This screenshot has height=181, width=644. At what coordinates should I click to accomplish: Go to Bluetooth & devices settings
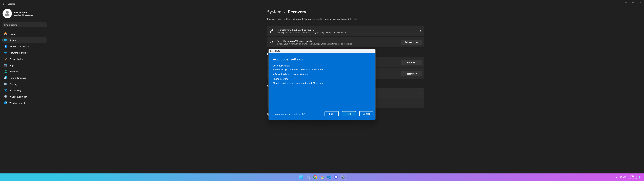point(19,47)
